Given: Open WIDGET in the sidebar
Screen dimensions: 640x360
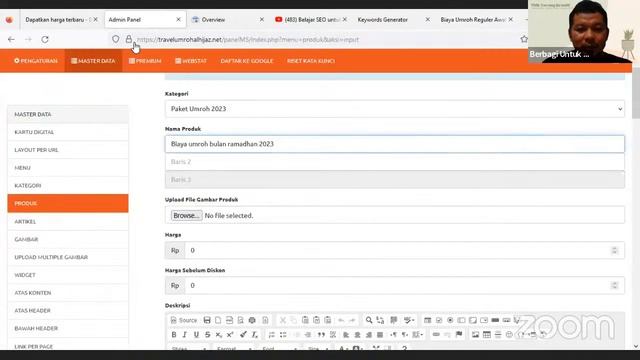Looking at the screenshot, I should (x=68, y=275).
